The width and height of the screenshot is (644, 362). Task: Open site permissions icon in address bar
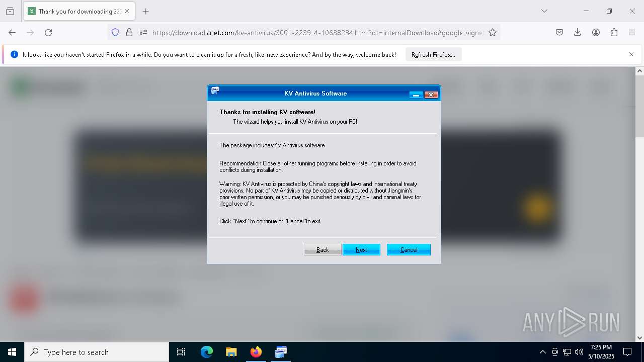pyautogui.click(x=143, y=32)
